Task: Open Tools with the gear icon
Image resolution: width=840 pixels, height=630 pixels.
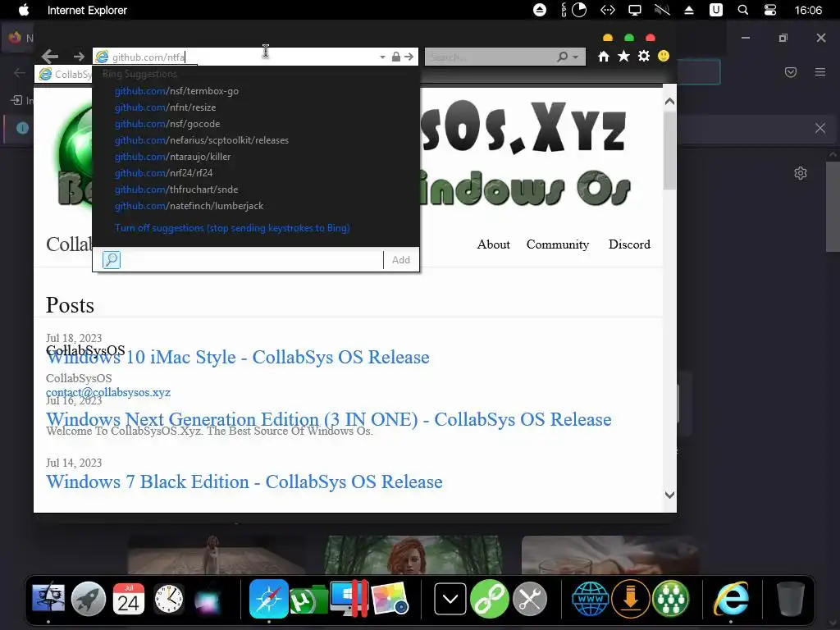Action: click(644, 57)
